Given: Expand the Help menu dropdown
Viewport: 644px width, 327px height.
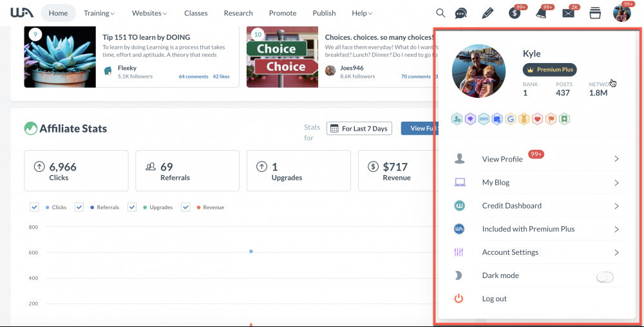Looking at the screenshot, I should 362,13.
